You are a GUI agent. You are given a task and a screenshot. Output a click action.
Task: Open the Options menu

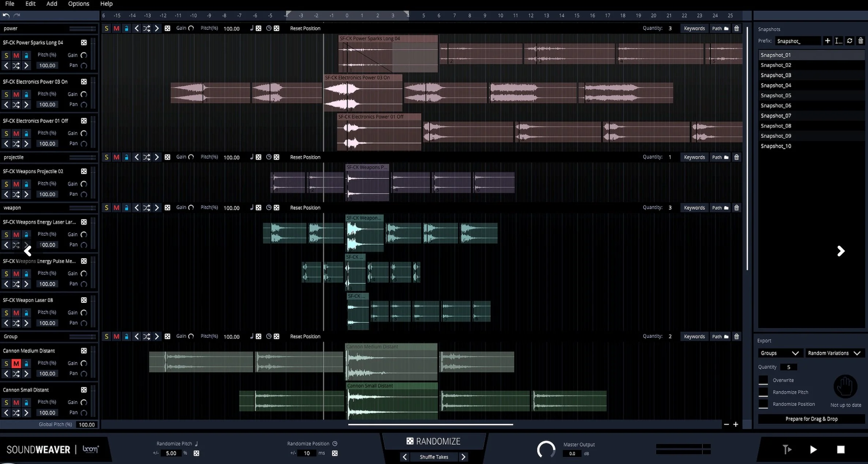pos(78,4)
